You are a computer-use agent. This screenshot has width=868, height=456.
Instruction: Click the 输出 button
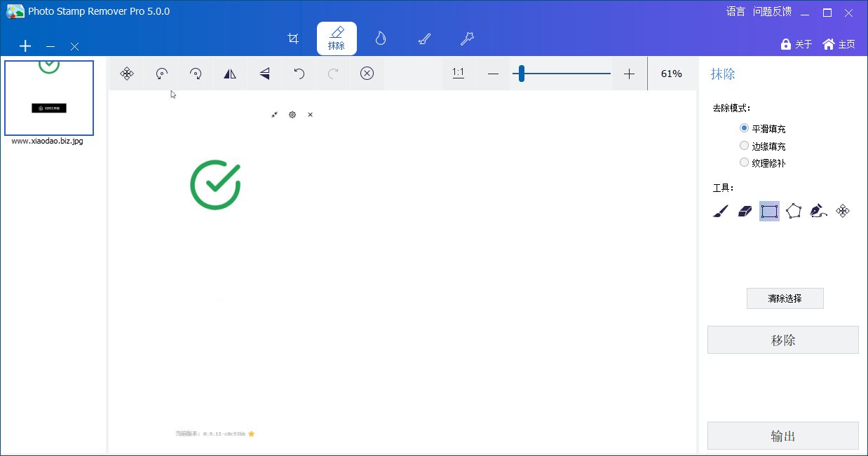click(782, 436)
